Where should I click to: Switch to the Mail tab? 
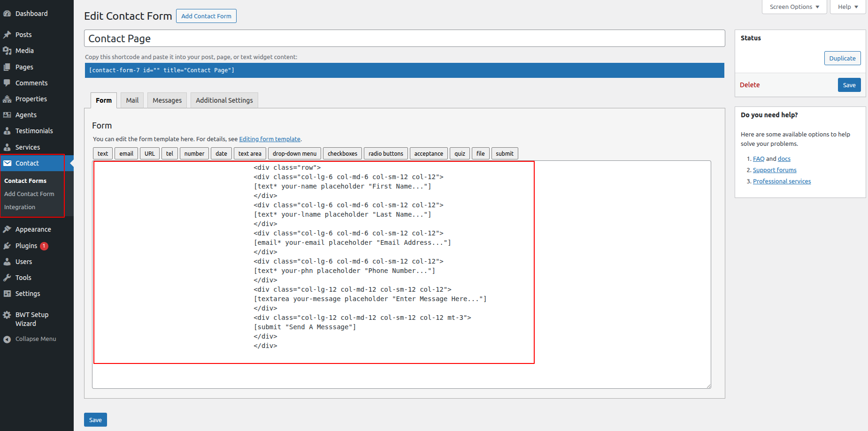(132, 100)
